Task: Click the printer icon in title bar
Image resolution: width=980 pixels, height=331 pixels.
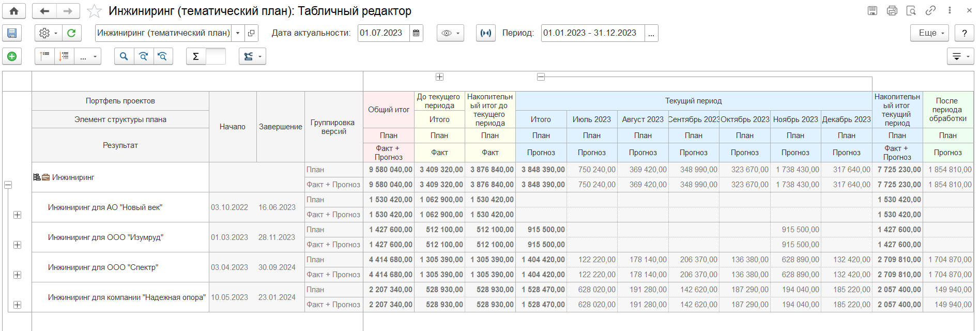Action: tap(892, 10)
